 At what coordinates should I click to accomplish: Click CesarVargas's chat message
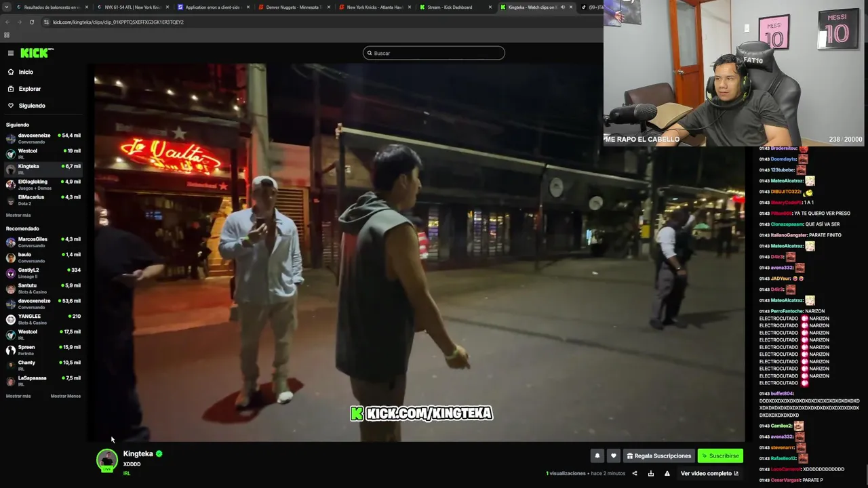813,480
